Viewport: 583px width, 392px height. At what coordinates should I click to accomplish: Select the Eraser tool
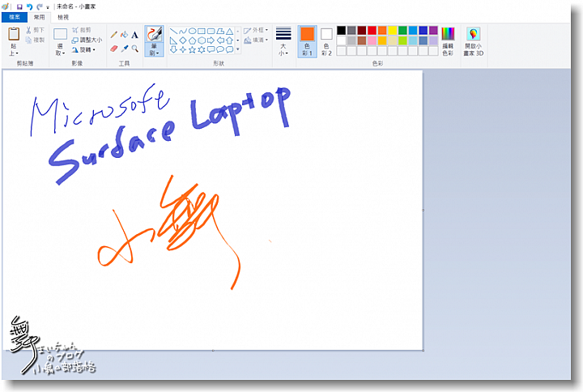pos(114,49)
